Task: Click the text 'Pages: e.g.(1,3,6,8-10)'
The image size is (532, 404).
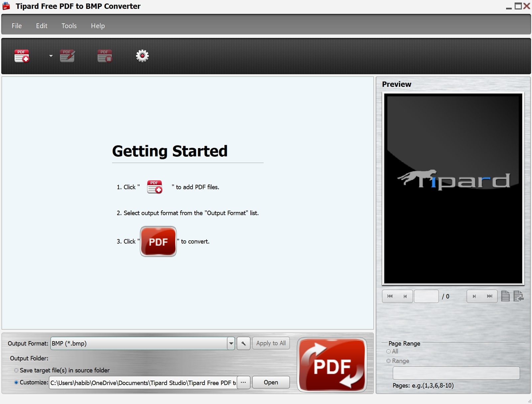Action: pos(423,385)
